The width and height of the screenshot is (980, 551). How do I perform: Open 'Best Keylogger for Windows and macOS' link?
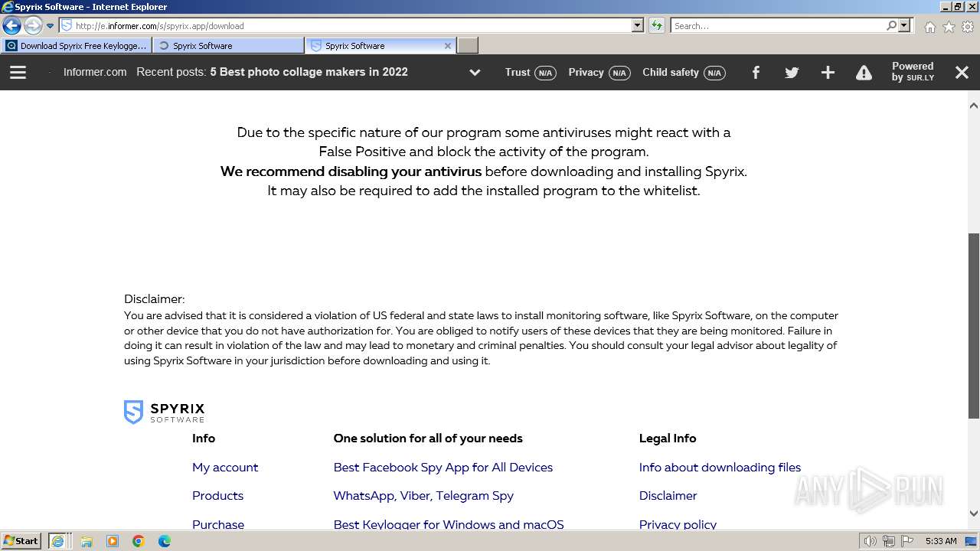[x=449, y=524]
